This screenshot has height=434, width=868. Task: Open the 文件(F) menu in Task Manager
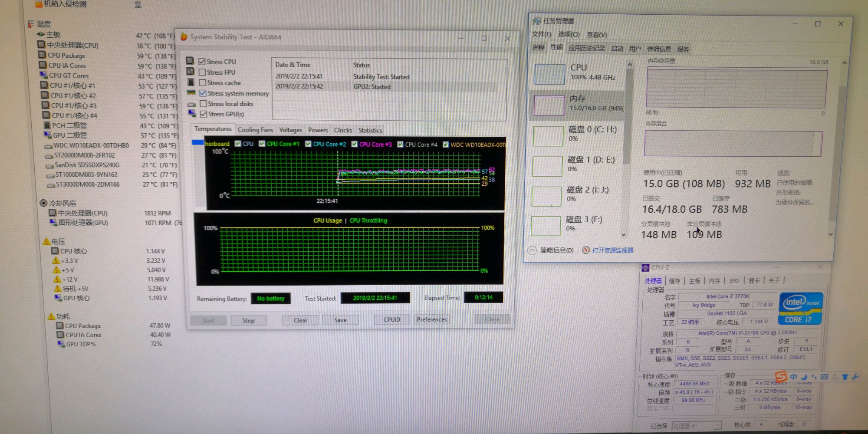542,34
